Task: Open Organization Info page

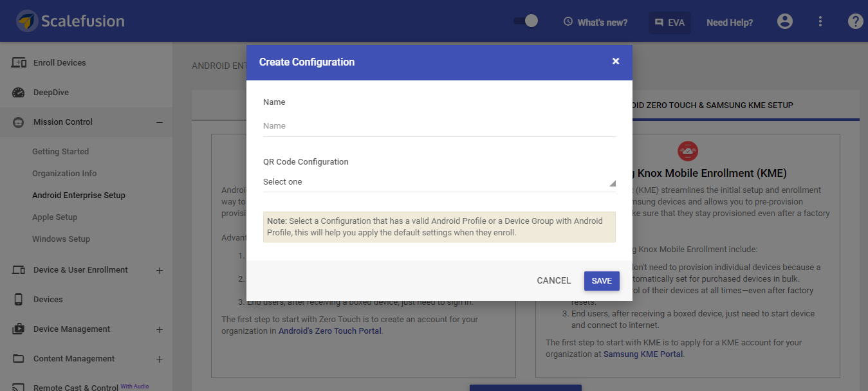Action: (64, 174)
